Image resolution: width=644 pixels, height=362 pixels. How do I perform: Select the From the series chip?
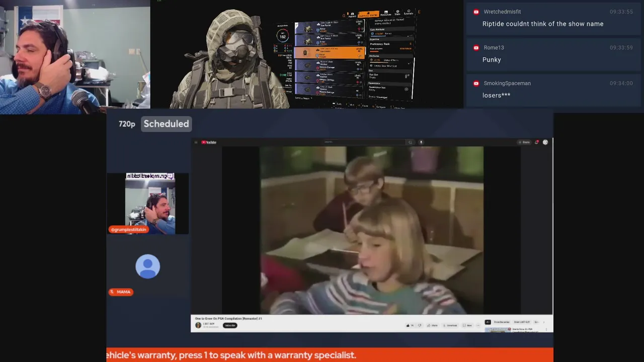[502, 322]
